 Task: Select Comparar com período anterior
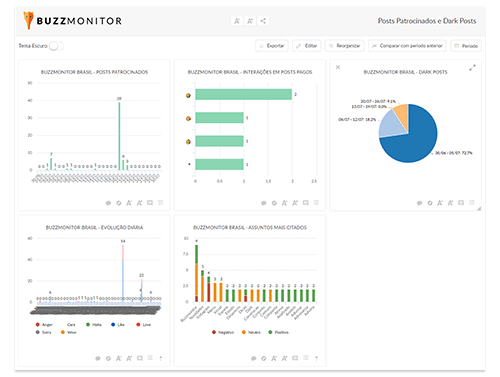pyautogui.click(x=407, y=46)
